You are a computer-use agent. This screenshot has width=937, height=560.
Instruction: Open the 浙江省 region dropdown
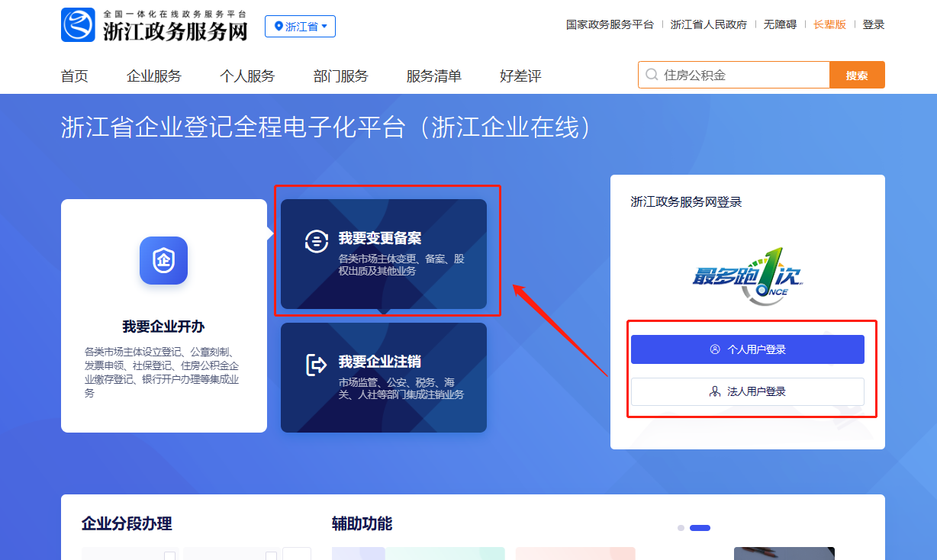tap(300, 27)
